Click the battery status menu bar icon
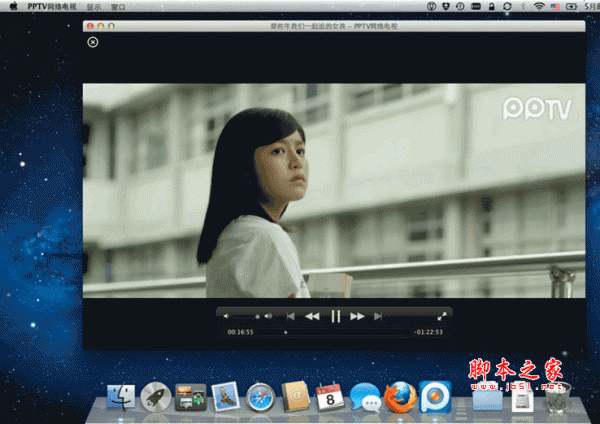The width and height of the screenshot is (600, 424). pyautogui.click(x=571, y=7)
